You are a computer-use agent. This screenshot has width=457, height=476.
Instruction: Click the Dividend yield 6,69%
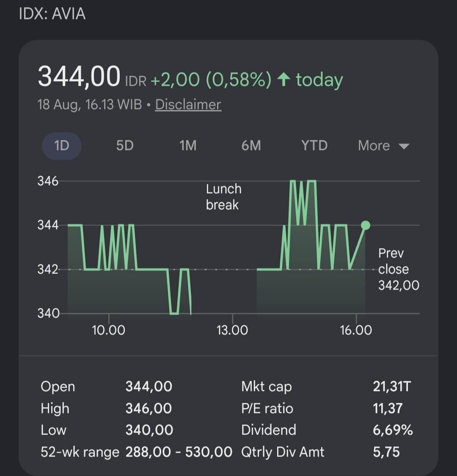pos(393,430)
